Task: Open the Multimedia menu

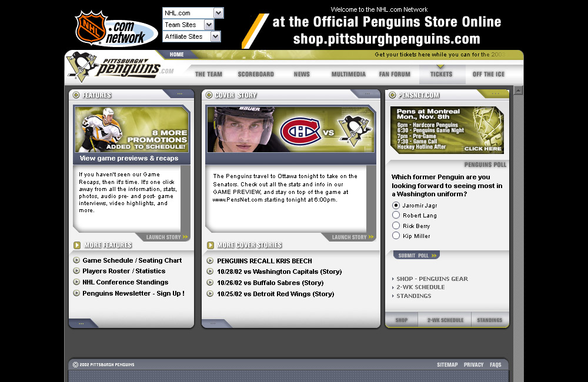Action: coord(348,74)
